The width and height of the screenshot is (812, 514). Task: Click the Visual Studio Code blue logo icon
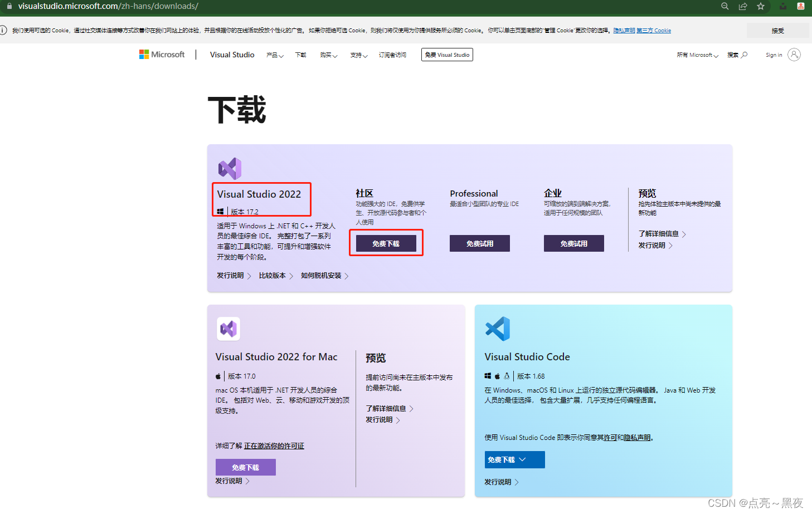point(497,329)
